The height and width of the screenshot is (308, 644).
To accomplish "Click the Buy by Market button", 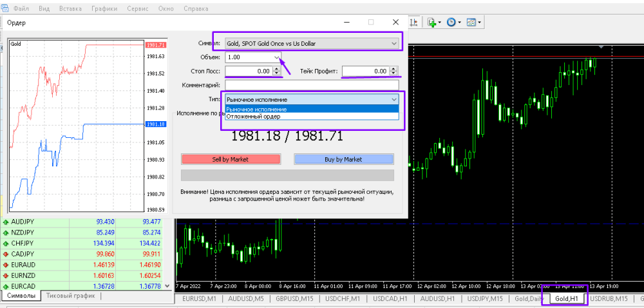I will [343, 159].
